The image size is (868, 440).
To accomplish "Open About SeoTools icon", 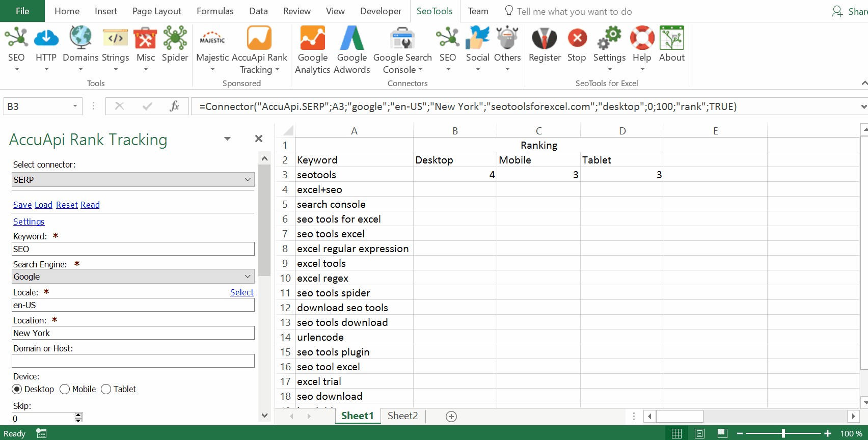I will [x=672, y=38].
